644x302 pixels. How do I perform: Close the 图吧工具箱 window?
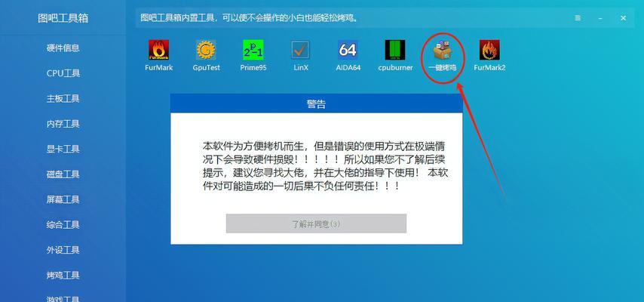[623, 18]
